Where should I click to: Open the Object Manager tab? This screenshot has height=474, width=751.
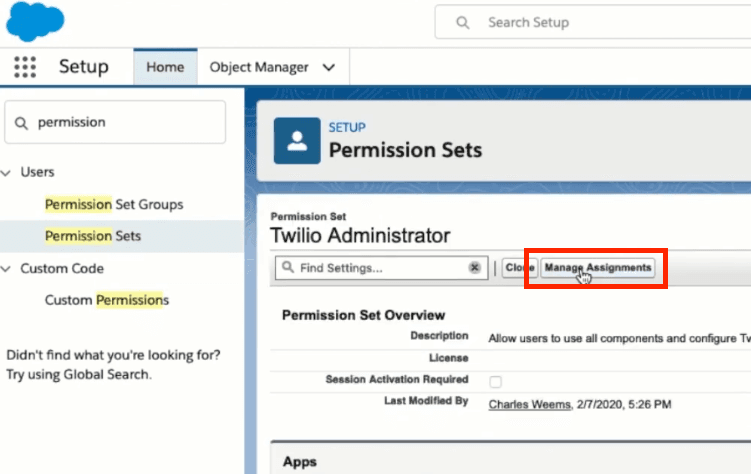tap(259, 68)
